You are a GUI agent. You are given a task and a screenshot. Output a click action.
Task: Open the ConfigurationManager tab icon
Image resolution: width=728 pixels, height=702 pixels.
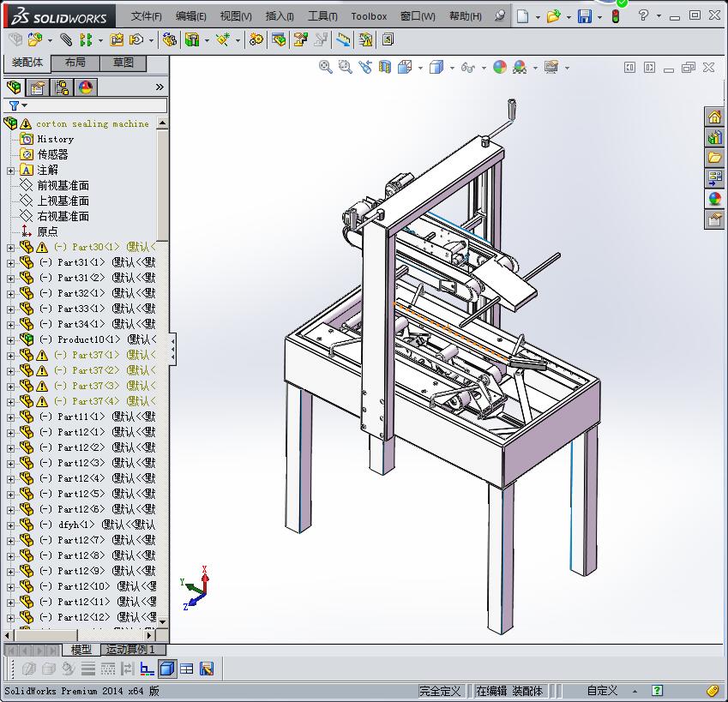point(62,87)
